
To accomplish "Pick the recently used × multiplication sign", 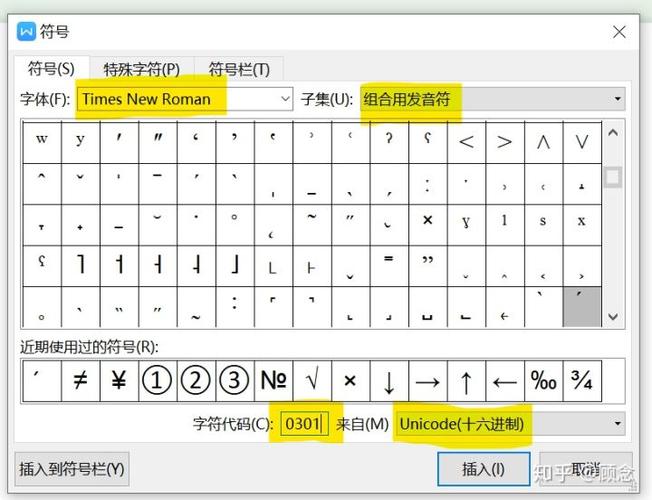I will coord(350,381).
